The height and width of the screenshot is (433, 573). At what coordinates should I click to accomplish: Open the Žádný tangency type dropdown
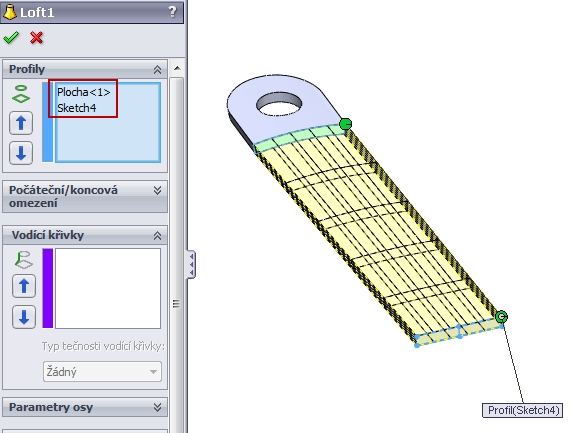click(102, 372)
